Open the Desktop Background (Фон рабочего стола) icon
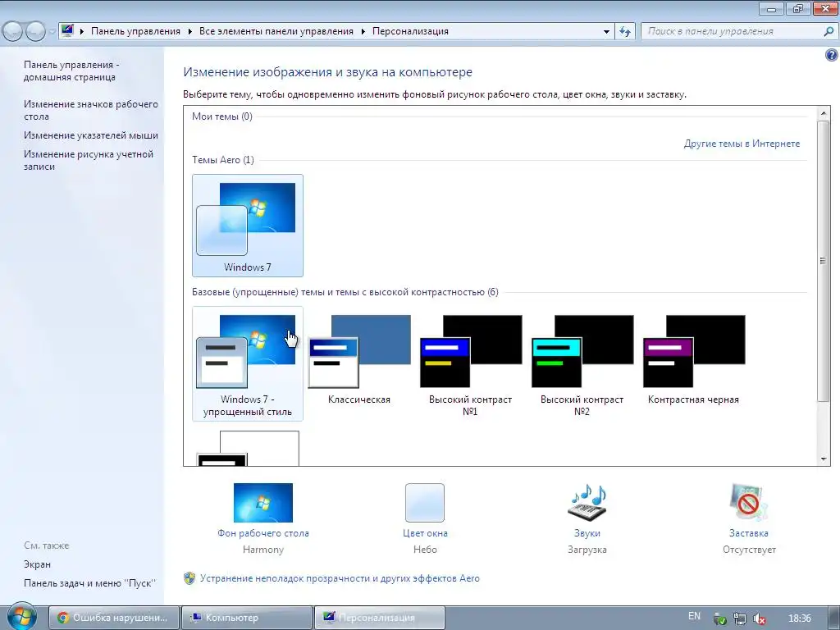Image resolution: width=840 pixels, height=630 pixels. pos(263,503)
